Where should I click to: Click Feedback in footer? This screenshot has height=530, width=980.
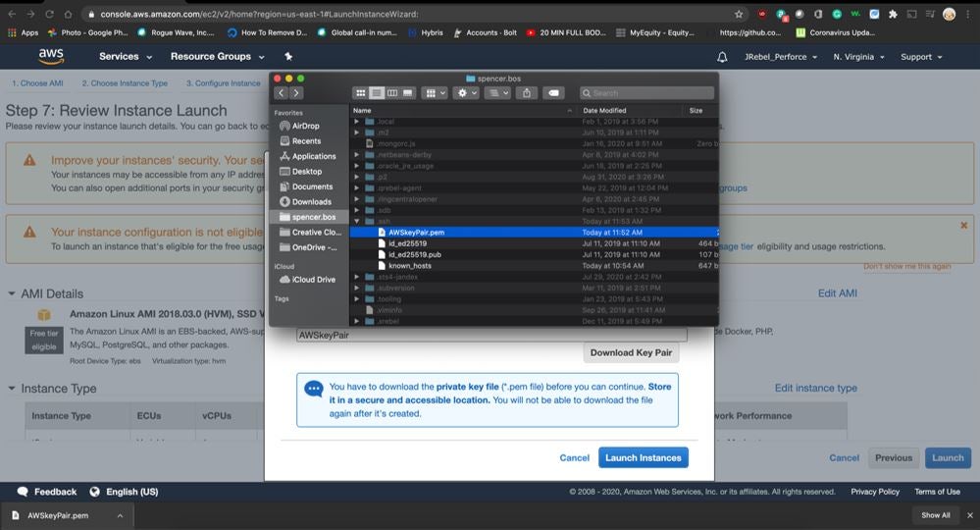pyautogui.click(x=47, y=492)
